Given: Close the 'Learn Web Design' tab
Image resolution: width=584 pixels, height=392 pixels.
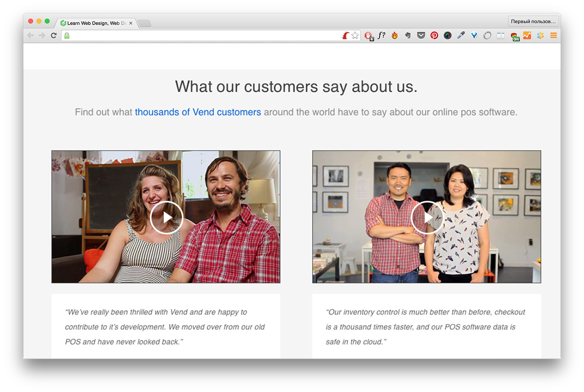Looking at the screenshot, I should click(x=131, y=23).
